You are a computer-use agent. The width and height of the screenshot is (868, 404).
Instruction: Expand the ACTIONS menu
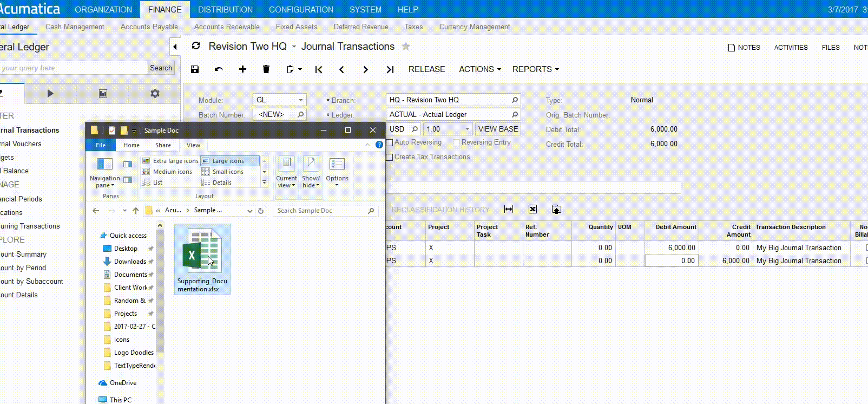[480, 69]
